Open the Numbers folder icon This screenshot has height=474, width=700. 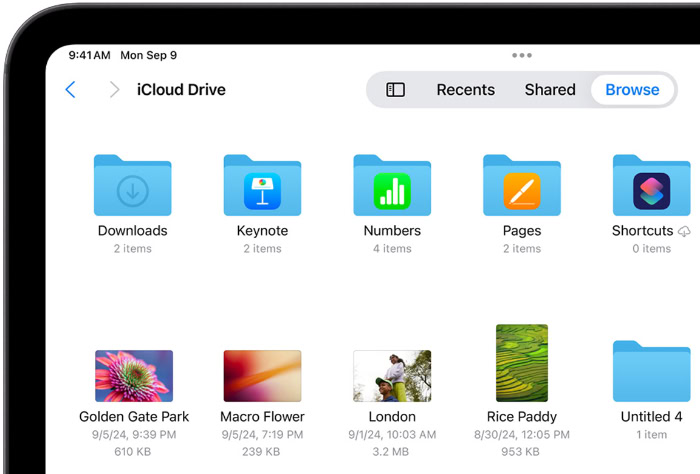click(x=392, y=185)
